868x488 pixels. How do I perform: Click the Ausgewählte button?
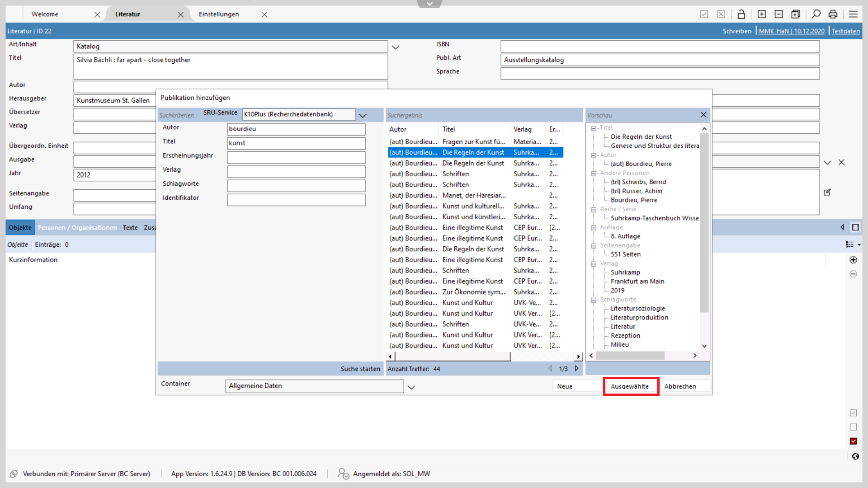point(630,386)
